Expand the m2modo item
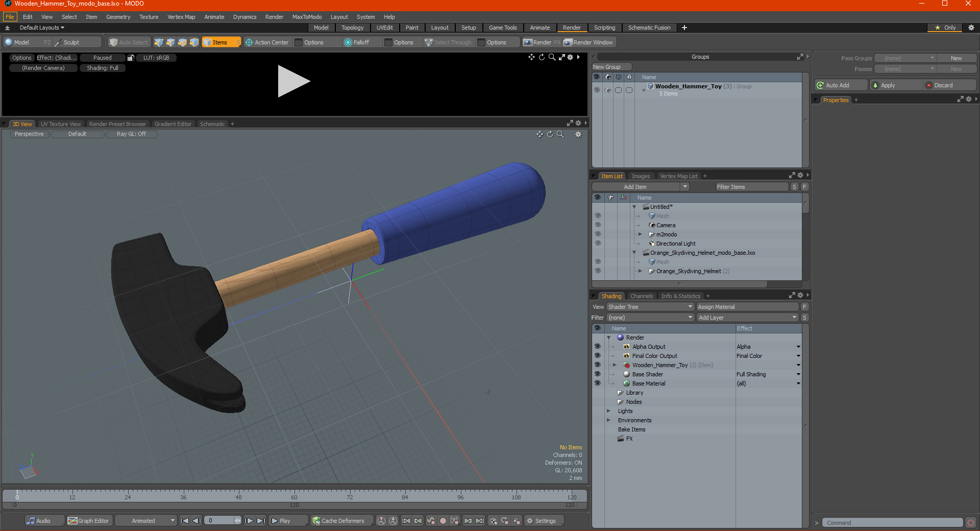Image resolution: width=980 pixels, height=531 pixels. [640, 234]
